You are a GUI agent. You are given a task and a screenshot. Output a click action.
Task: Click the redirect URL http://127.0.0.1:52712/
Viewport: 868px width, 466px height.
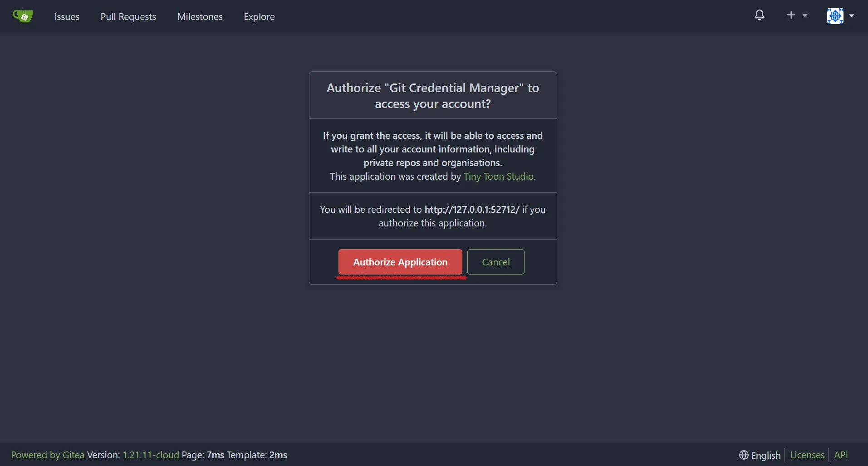coord(472,209)
